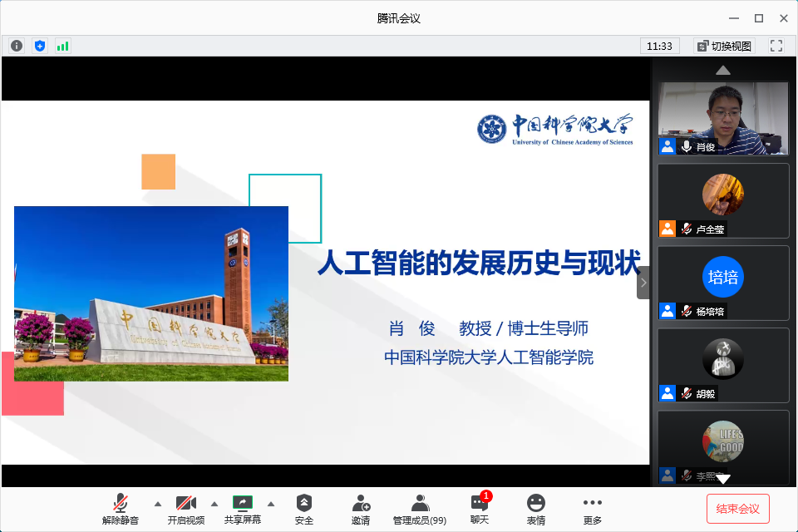Select 卢全莹 participant tile
Viewport: 798px width, 532px height.
pos(723,200)
